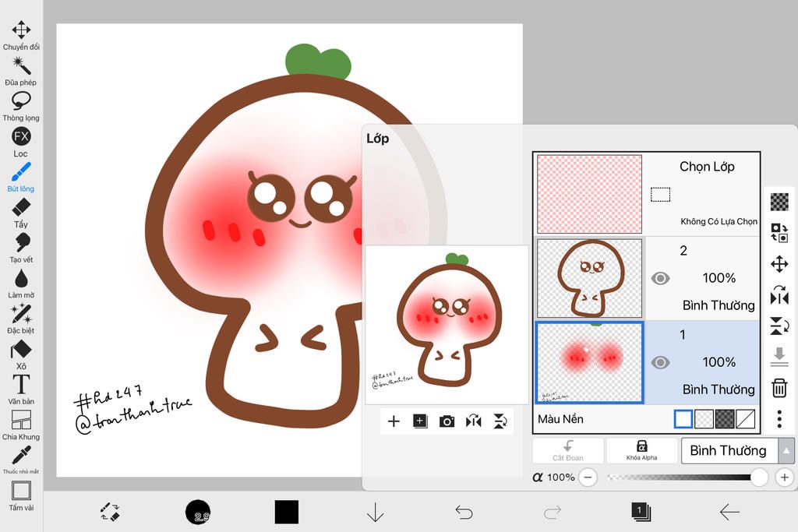
Task: Select the Xô bucket fill tool
Action: coord(21,354)
